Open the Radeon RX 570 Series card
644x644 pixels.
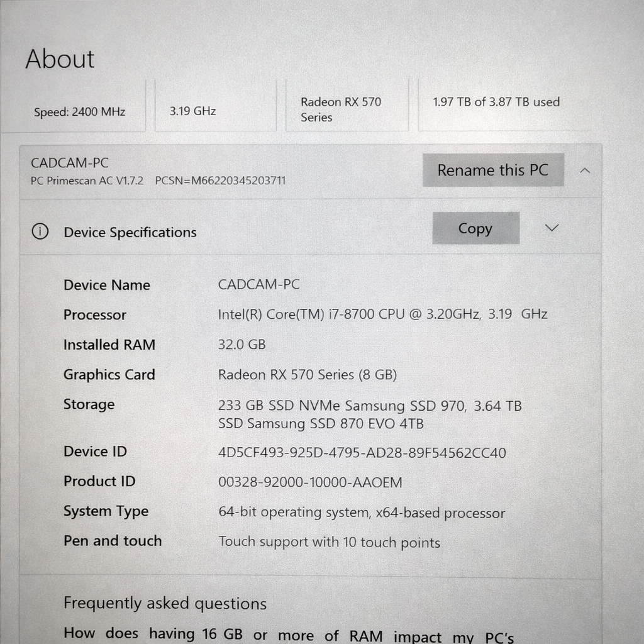click(x=347, y=106)
